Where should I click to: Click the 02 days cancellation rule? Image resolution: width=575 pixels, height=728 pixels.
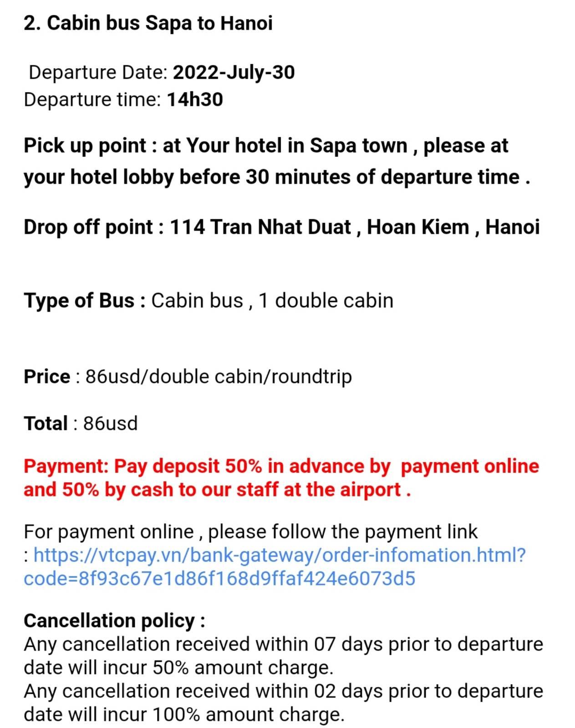pyautogui.click(x=283, y=703)
